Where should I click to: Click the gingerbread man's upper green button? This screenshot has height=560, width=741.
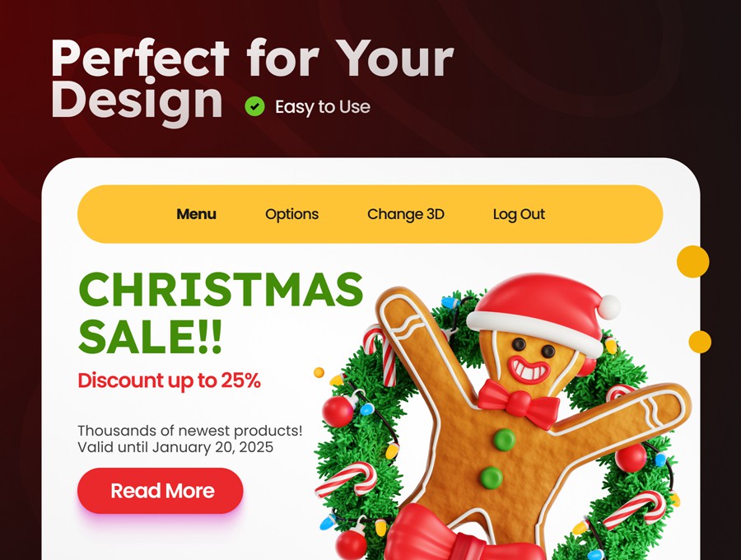504,440
